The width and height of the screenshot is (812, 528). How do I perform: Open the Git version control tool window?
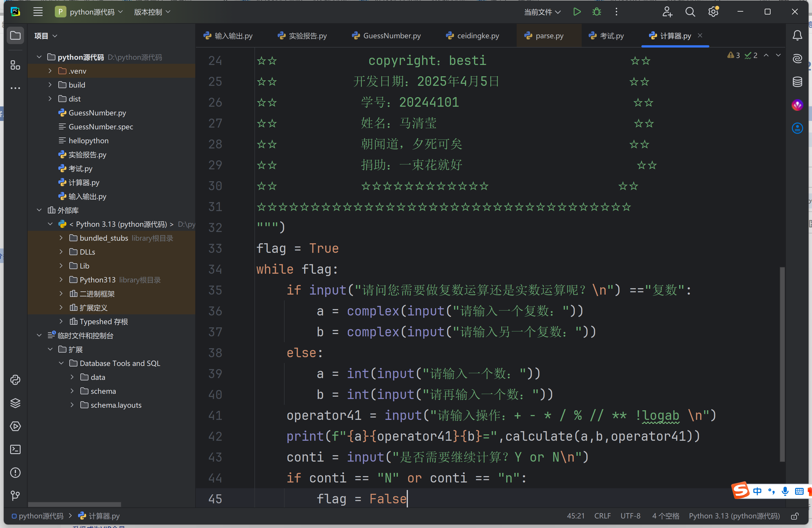(x=15, y=496)
